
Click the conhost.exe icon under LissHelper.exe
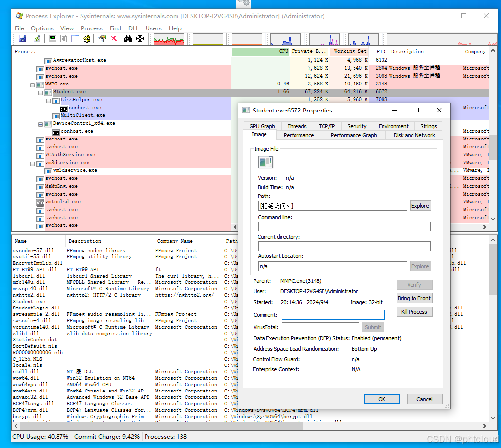point(64,108)
